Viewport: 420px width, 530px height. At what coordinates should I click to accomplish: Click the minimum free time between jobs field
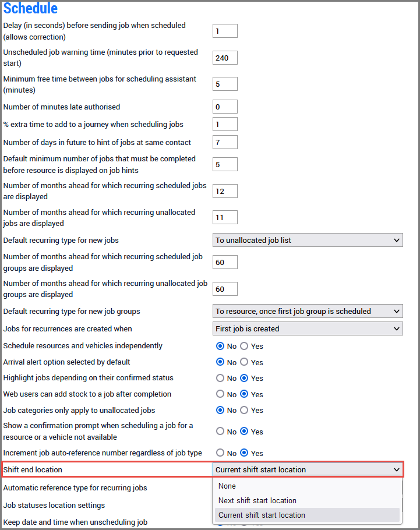click(225, 84)
